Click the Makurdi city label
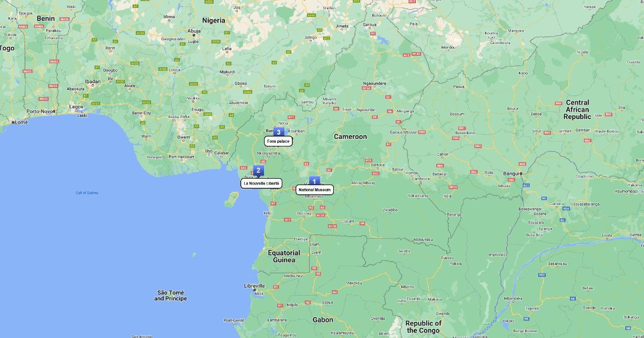This screenshot has height=338, width=644. [228, 72]
